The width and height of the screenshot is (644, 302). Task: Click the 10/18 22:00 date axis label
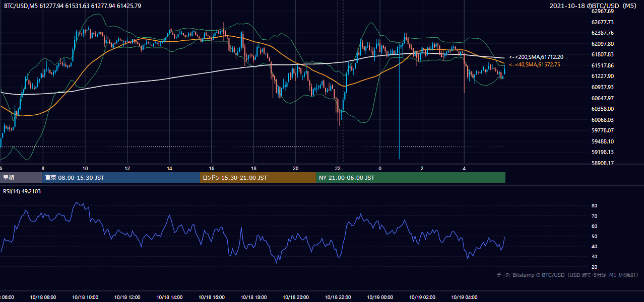[338, 297]
